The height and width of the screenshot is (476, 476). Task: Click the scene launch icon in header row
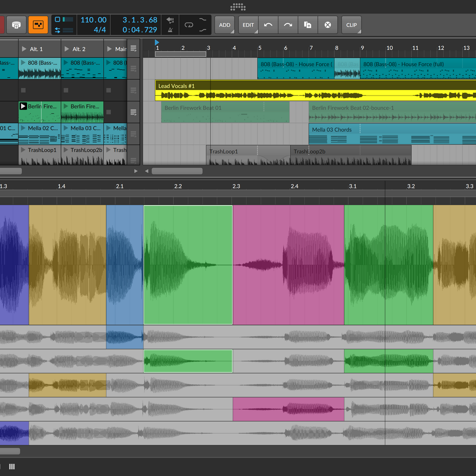point(133,49)
